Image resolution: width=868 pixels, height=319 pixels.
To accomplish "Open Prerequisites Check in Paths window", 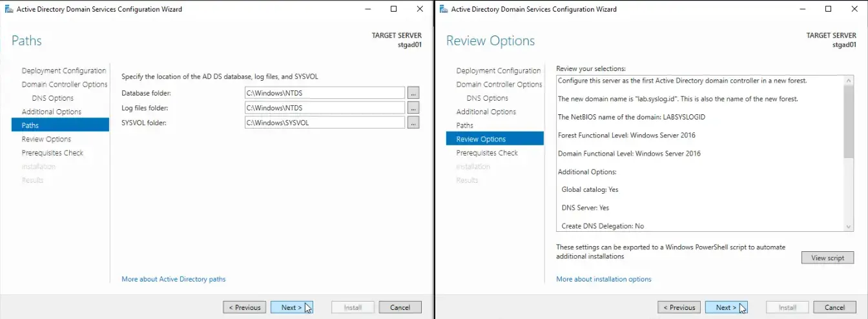I will [52, 153].
